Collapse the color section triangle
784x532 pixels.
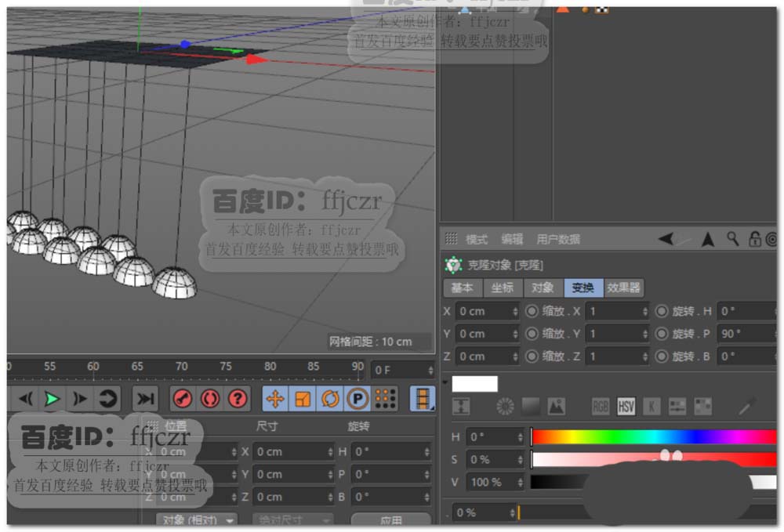445,382
